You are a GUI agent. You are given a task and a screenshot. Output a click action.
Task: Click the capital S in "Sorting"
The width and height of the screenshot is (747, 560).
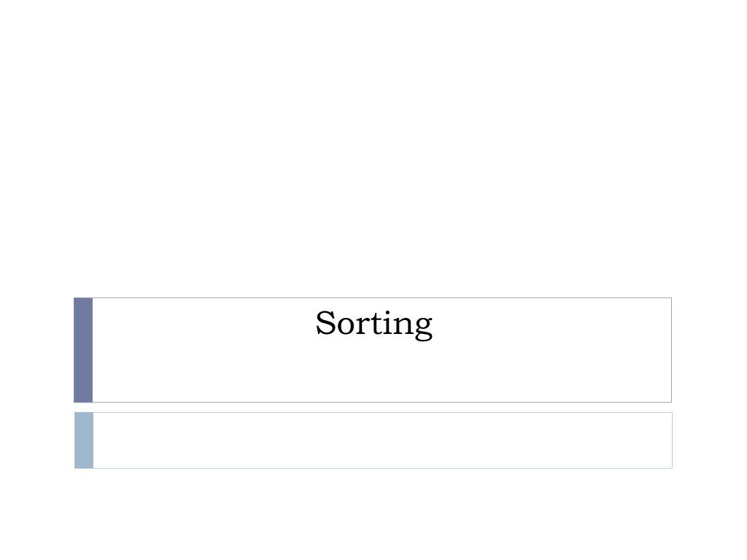[326, 323]
